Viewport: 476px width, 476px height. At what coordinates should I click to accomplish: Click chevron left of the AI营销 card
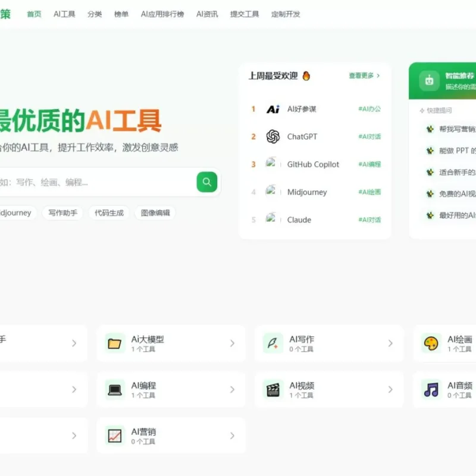click(74, 436)
